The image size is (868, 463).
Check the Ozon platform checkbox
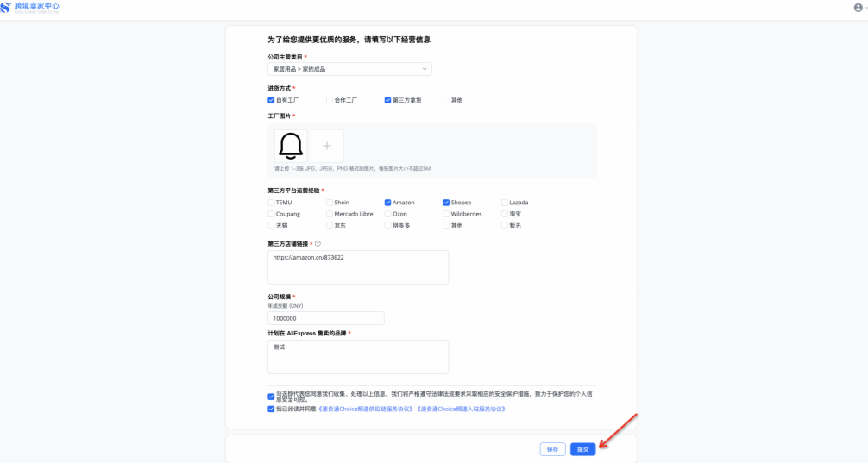tap(387, 214)
